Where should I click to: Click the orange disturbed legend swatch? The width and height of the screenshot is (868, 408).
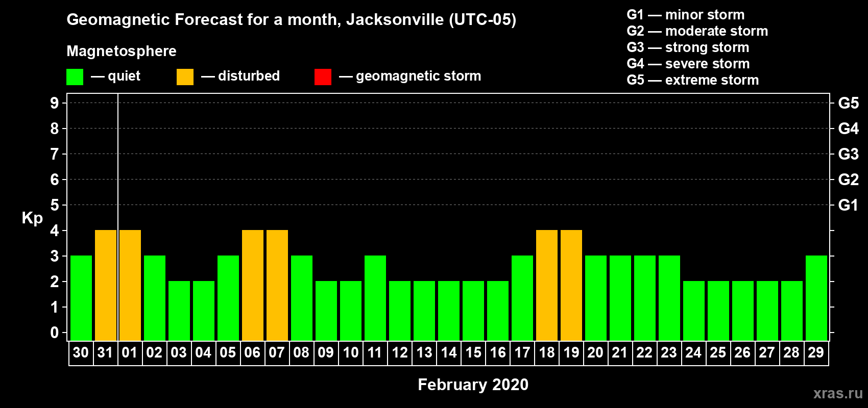point(185,77)
